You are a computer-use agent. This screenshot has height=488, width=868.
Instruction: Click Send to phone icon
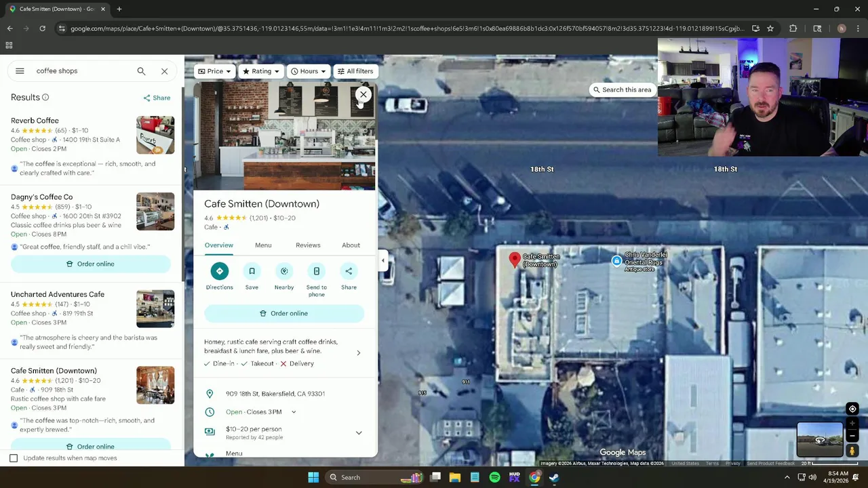click(x=316, y=271)
